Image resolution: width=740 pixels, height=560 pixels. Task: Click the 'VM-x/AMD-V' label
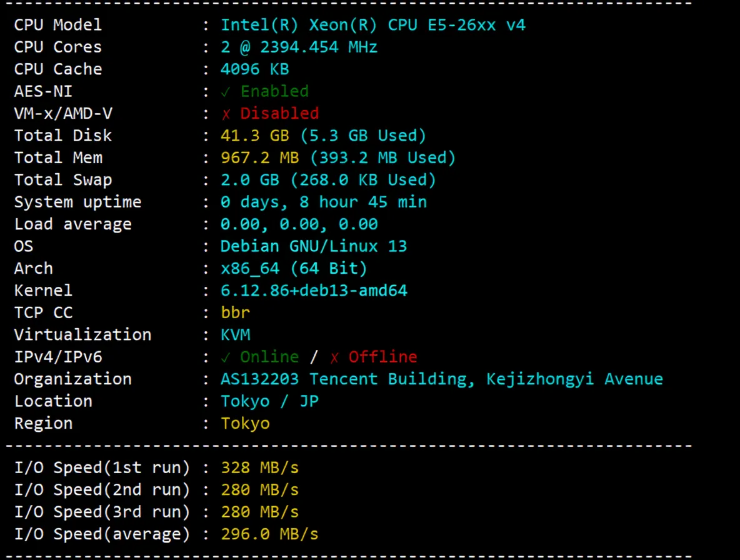pyautogui.click(x=62, y=113)
